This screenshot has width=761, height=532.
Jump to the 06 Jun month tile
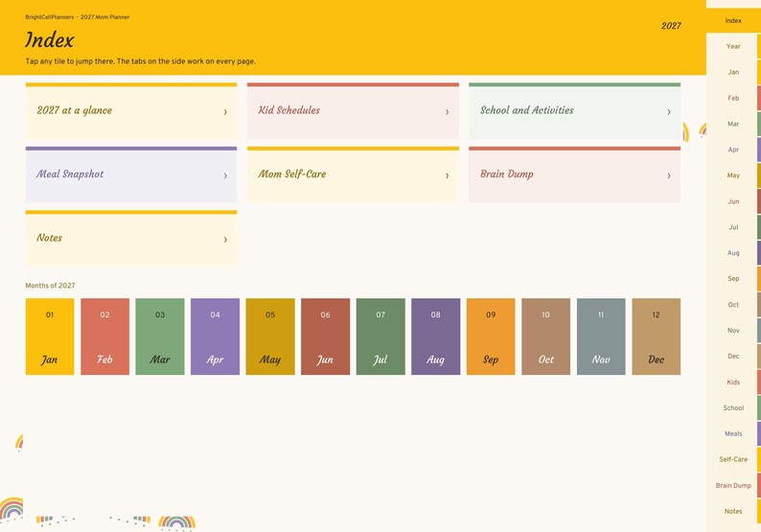325,336
